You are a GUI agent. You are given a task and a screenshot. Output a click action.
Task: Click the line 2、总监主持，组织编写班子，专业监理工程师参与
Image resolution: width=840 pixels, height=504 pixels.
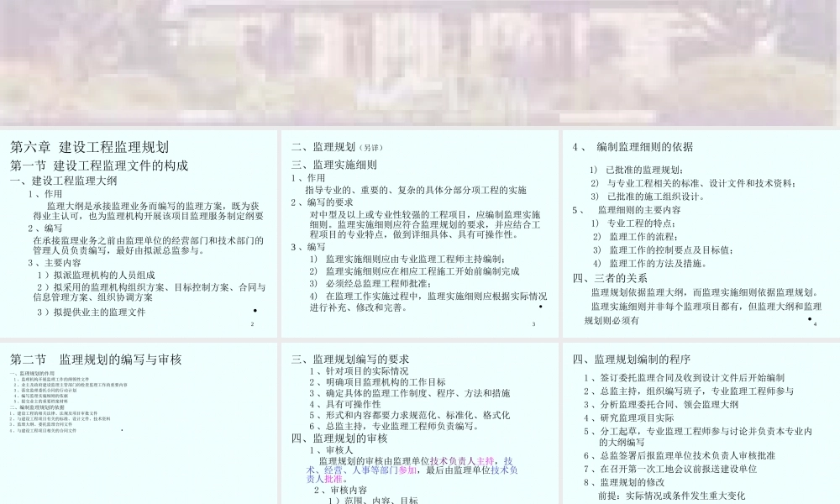[x=689, y=391]
